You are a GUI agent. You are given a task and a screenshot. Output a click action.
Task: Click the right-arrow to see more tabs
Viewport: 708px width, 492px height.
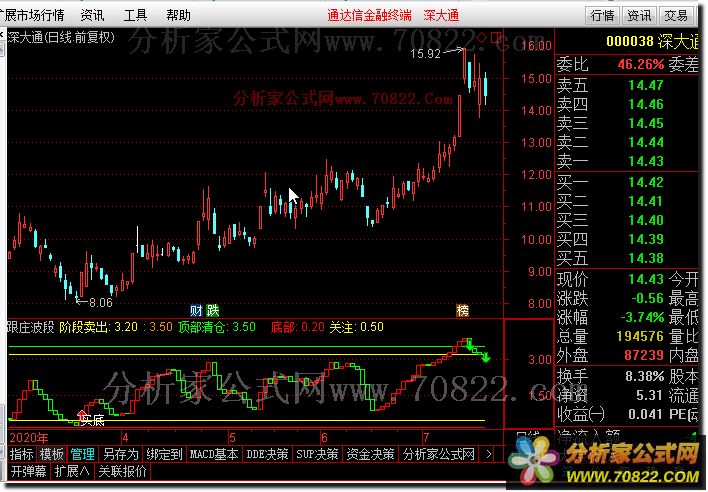tap(489, 454)
